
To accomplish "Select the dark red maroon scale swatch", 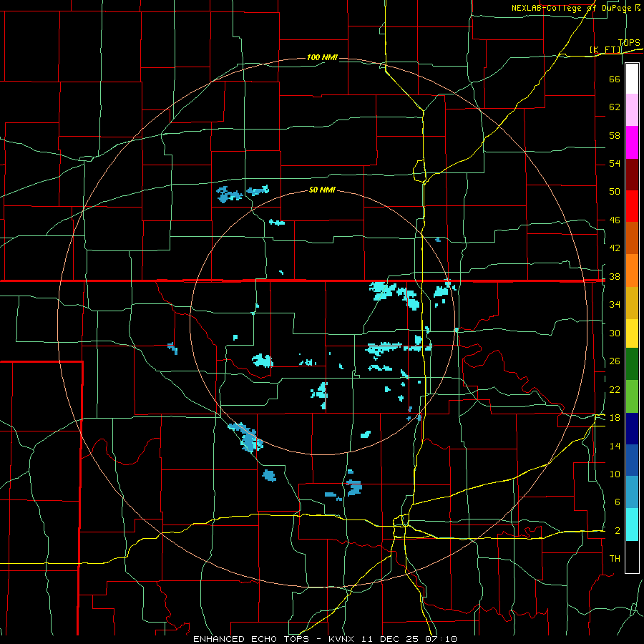I will coord(632,175).
